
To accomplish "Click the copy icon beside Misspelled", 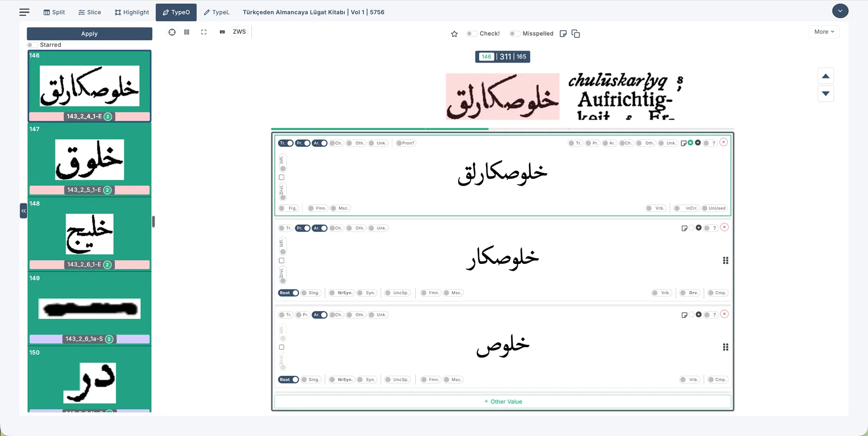I will [x=576, y=34].
